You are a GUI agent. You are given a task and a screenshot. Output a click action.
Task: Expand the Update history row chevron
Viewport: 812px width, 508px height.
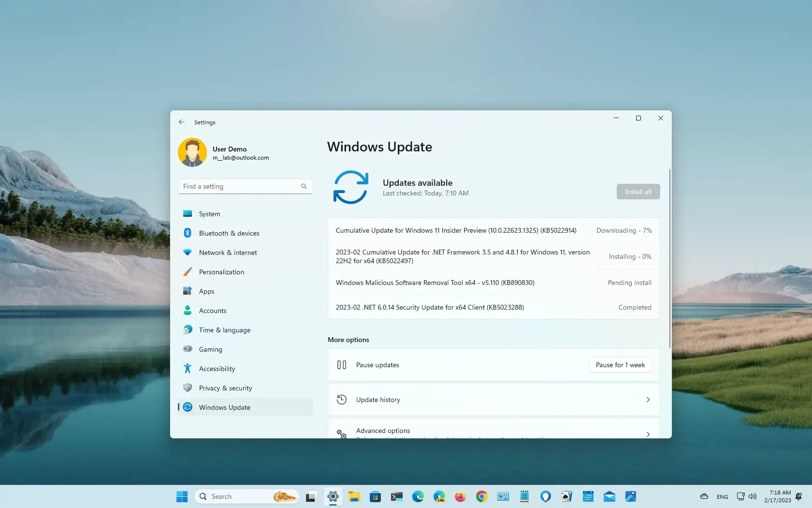(x=647, y=399)
